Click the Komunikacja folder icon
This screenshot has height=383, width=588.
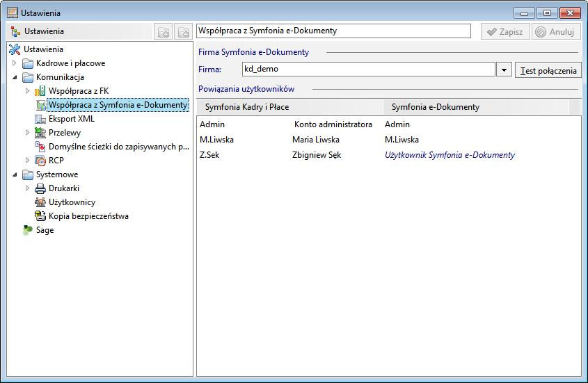[x=28, y=77]
